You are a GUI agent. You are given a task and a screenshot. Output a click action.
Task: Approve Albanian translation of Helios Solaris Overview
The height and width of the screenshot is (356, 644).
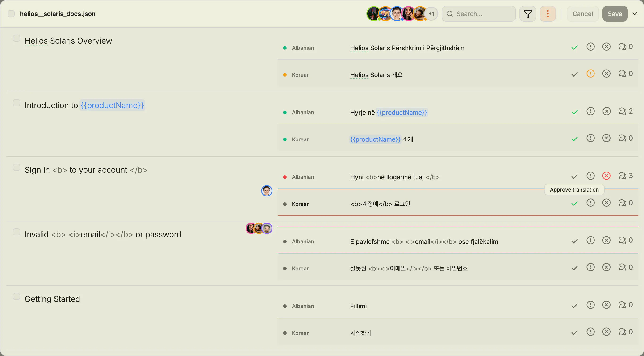(574, 47)
